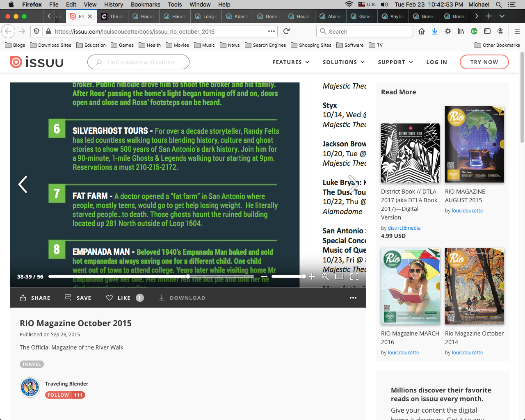Open District Book DTLA thumbnail

[411, 153]
